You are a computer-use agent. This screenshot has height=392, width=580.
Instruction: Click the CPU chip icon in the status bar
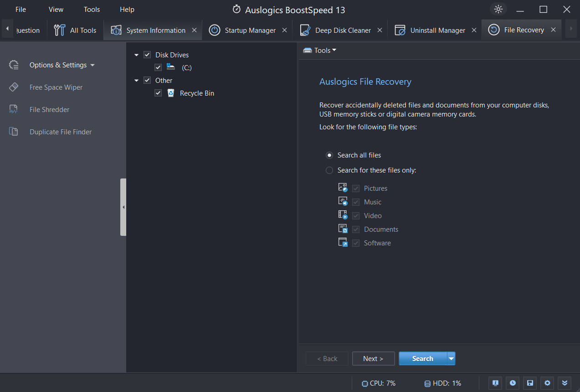tap(364, 383)
